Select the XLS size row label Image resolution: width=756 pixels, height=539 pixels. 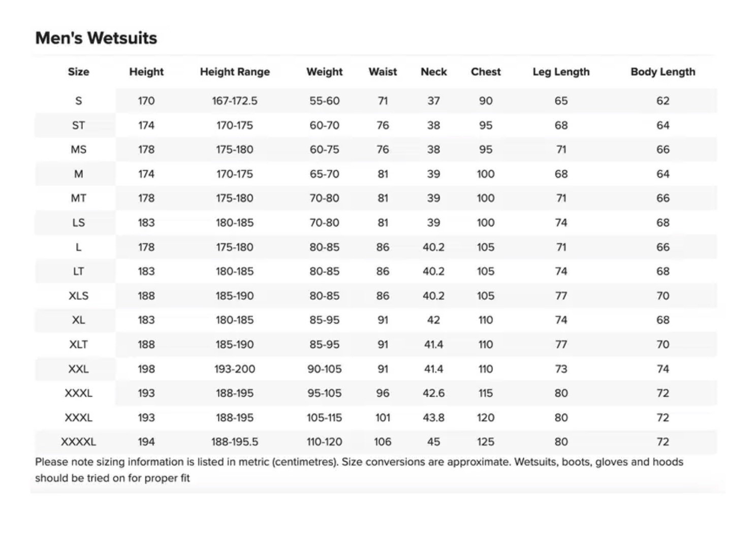pos(78,296)
